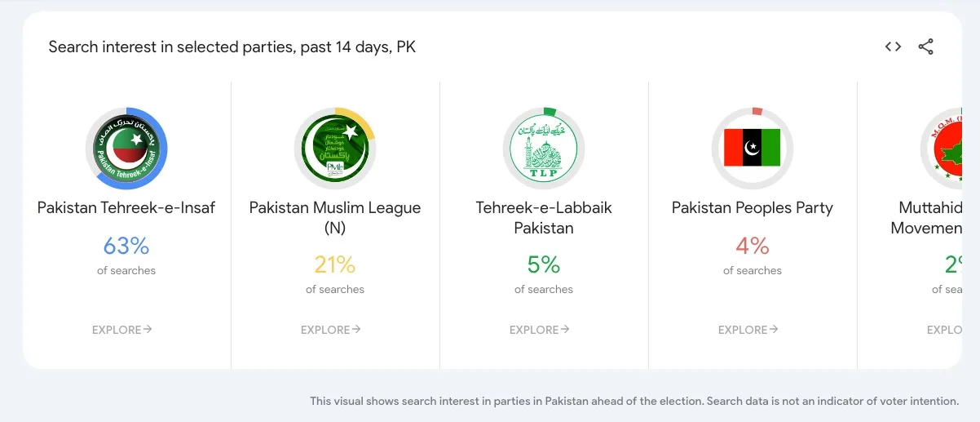
Task: Click the 63% search share figure
Action: pyautogui.click(x=126, y=246)
